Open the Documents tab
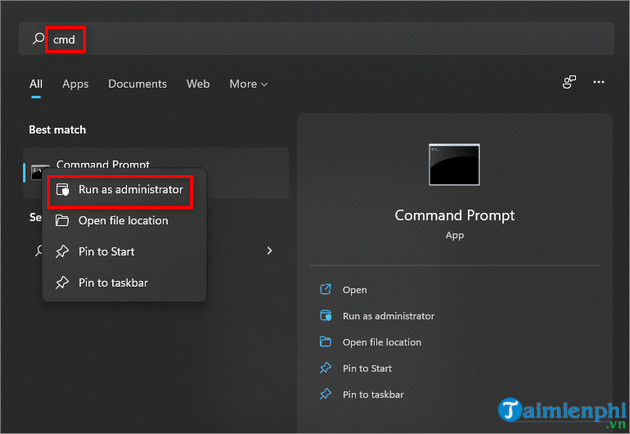This screenshot has height=434, width=630. click(137, 84)
